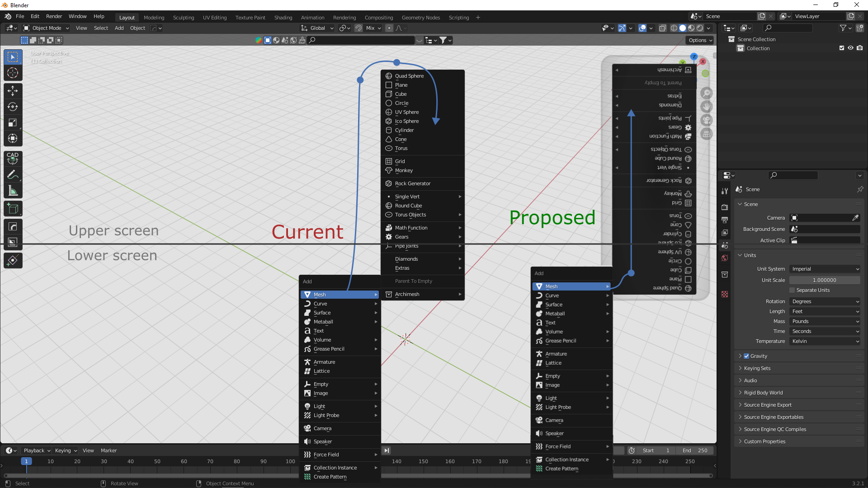Toggle X-ray view in the header
Image resolution: width=868 pixels, height=488 pixels.
point(663,28)
